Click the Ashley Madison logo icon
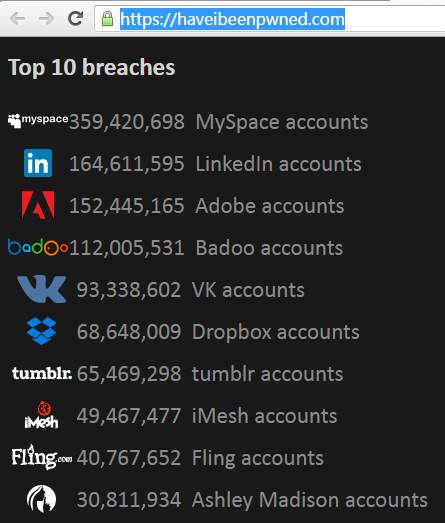This screenshot has height=523, width=445. click(x=41, y=499)
